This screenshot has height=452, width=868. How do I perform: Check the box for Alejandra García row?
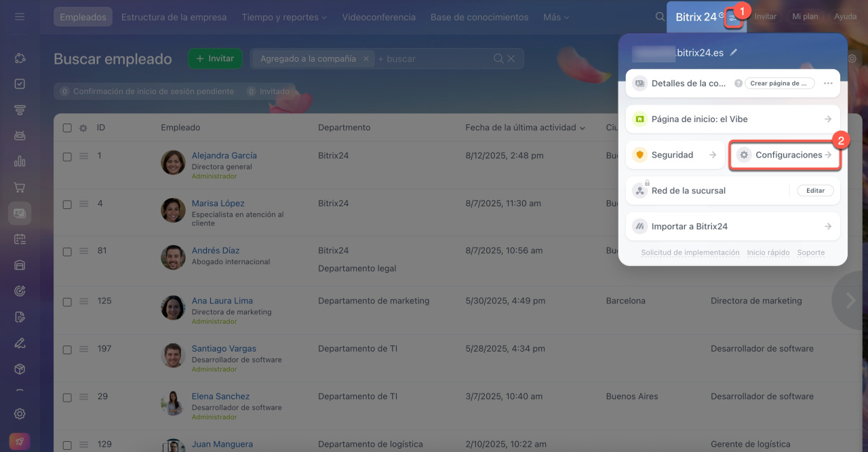[67, 156]
